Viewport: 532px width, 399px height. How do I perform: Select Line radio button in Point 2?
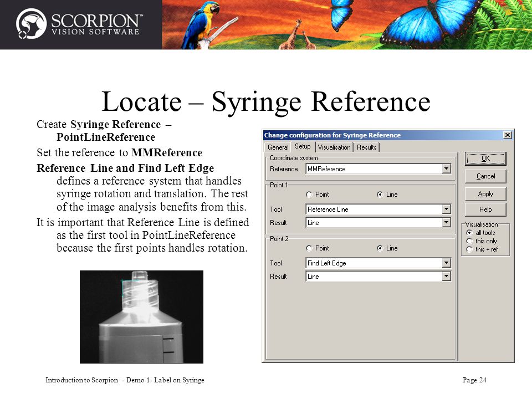[387, 248]
